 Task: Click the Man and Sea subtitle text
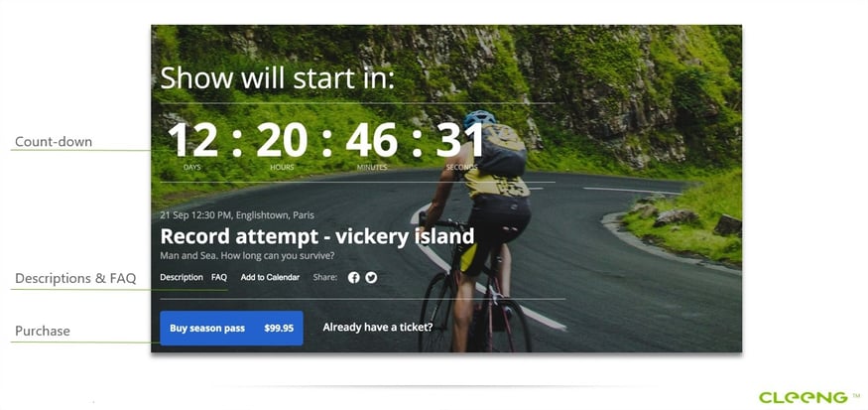(x=247, y=255)
